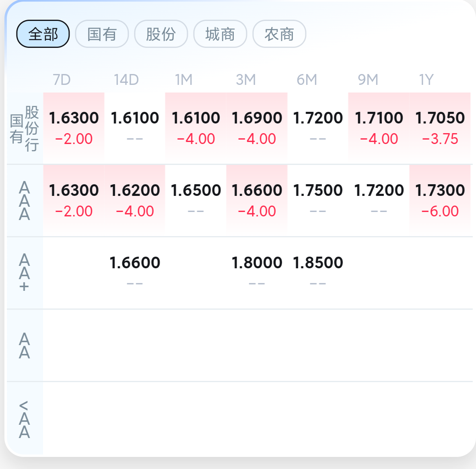The height and width of the screenshot is (469, 476).
Task: Select the AAA row label
Action: point(24,201)
